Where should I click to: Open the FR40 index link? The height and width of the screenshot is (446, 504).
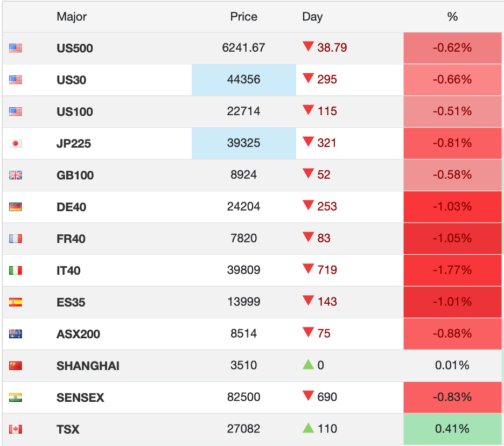click(x=71, y=239)
